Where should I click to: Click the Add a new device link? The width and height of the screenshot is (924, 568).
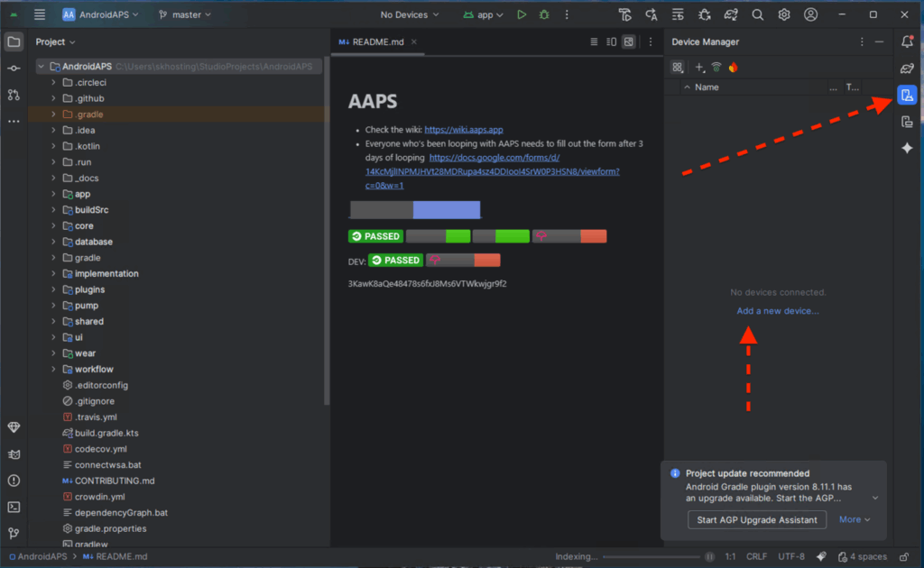pos(777,311)
